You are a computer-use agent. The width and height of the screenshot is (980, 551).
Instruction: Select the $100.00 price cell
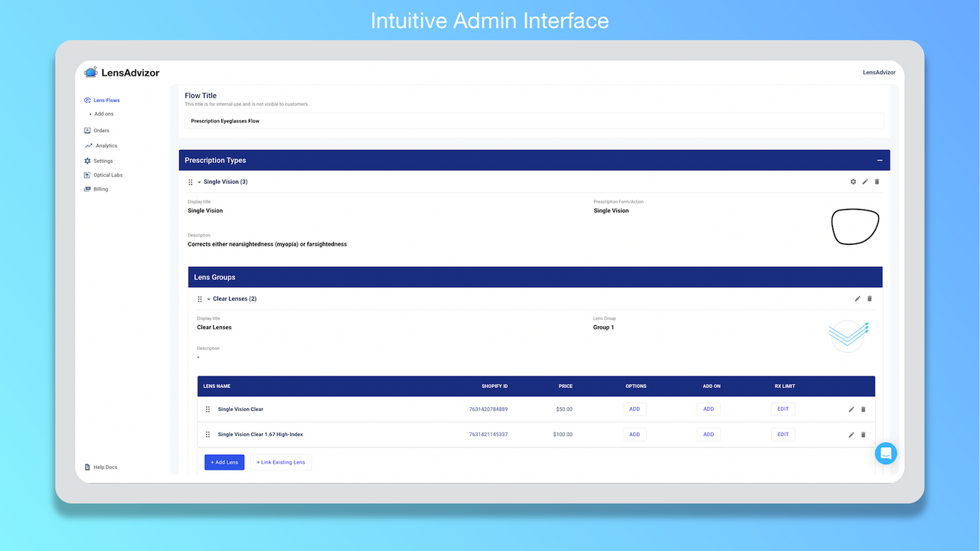click(563, 435)
